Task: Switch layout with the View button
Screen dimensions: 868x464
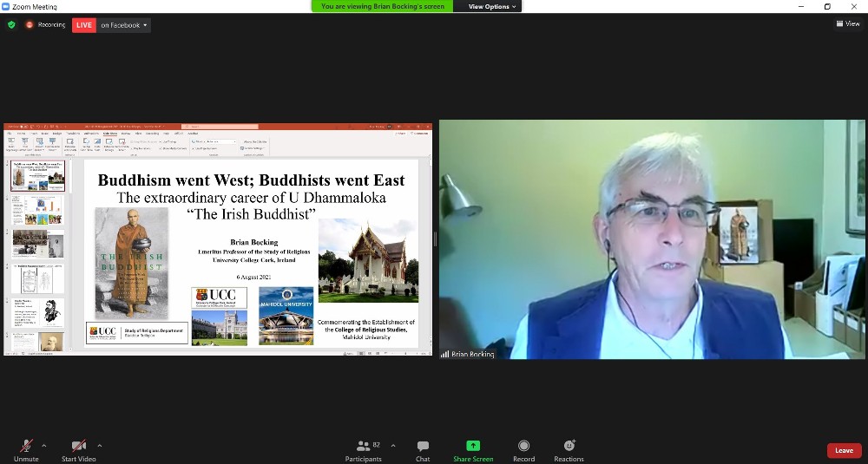Action: click(x=847, y=23)
